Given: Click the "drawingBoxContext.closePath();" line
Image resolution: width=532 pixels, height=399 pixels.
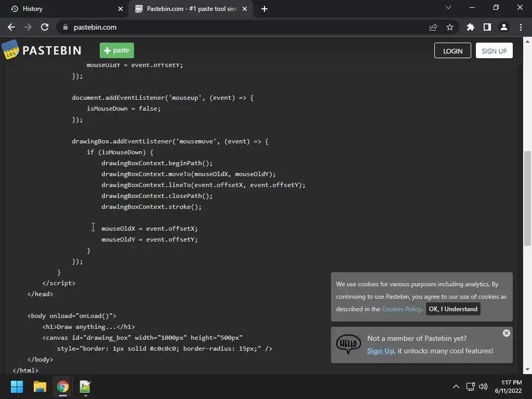Looking at the screenshot, I should [157, 196].
